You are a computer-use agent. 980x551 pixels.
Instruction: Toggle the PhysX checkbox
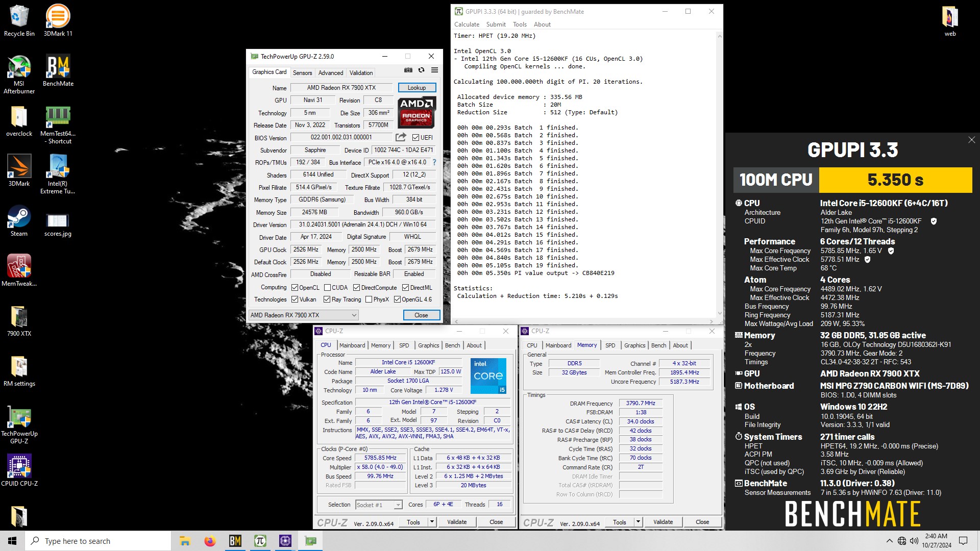tap(369, 299)
